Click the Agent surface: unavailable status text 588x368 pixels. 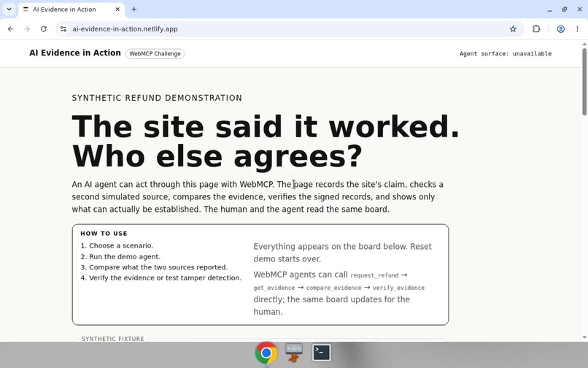coord(506,54)
